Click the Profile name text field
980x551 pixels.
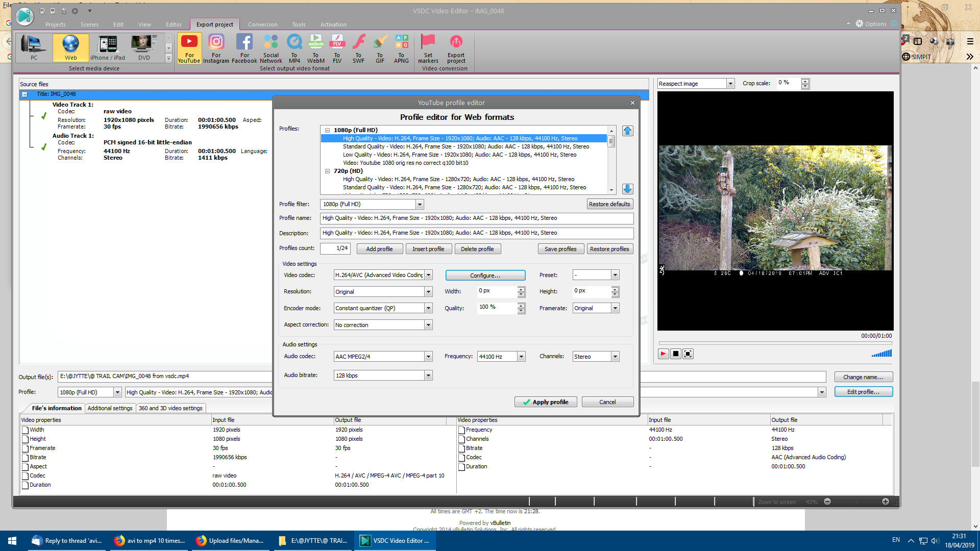pyautogui.click(x=476, y=218)
